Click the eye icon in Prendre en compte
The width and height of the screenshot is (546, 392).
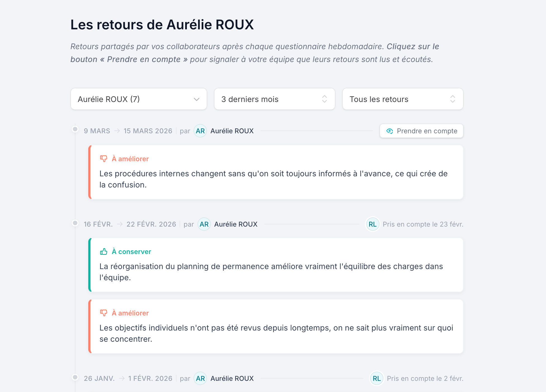coord(390,131)
